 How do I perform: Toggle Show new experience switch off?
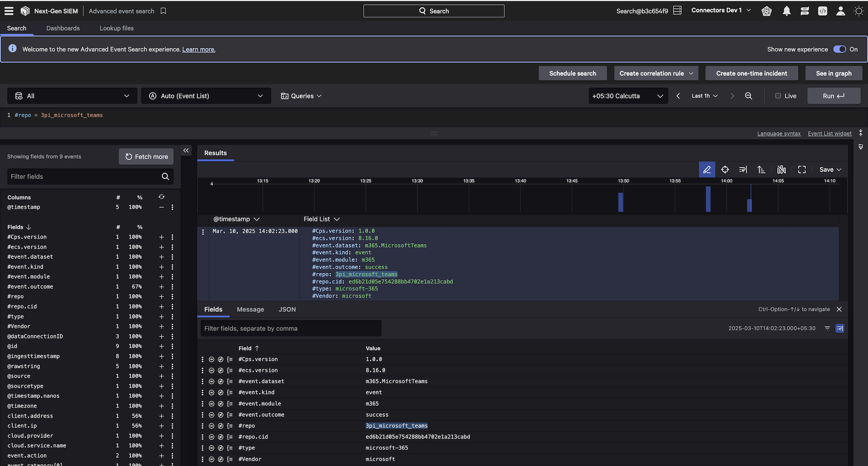pyautogui.click(x=840, y=49)
